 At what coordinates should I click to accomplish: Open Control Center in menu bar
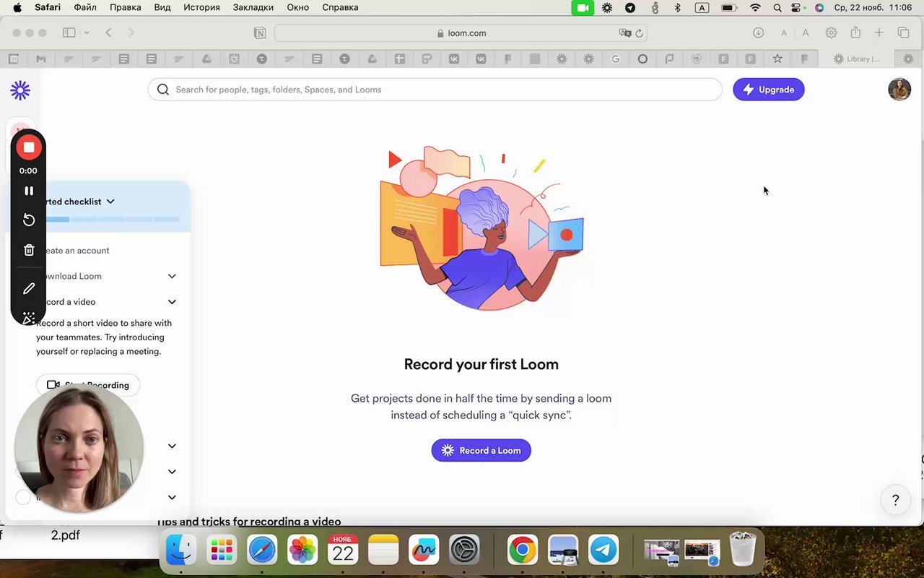pyautogui.click(x=797, y=7)
